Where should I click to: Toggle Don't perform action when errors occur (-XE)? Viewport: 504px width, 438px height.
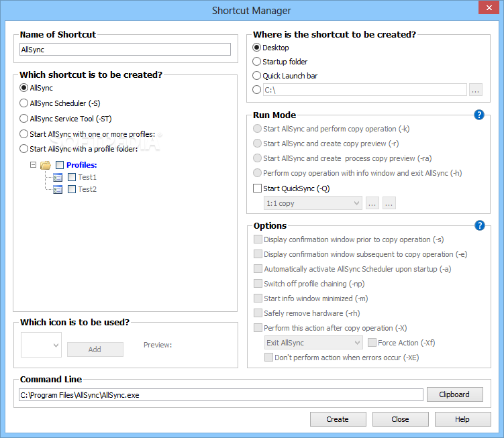tap(268, 358)
